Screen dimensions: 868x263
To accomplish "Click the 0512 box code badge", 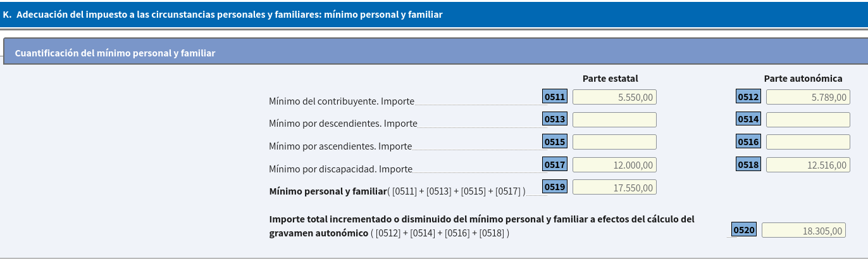I will (748, 96).
